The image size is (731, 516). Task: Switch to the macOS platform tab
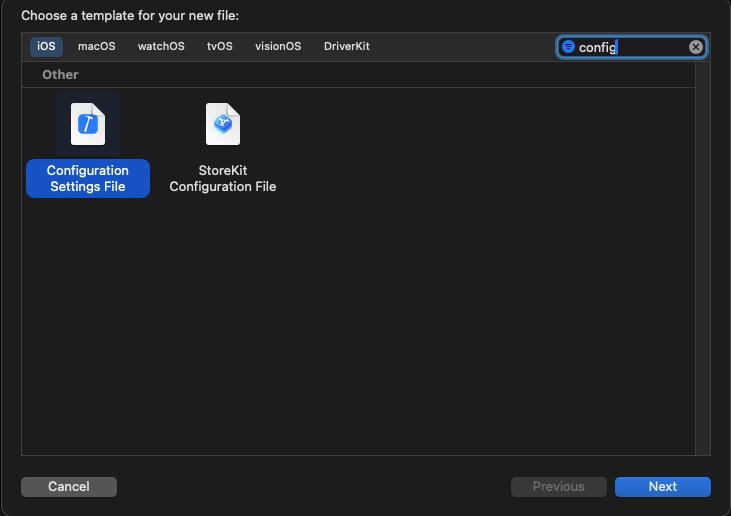pyautogui.click(x=97, y=47)
